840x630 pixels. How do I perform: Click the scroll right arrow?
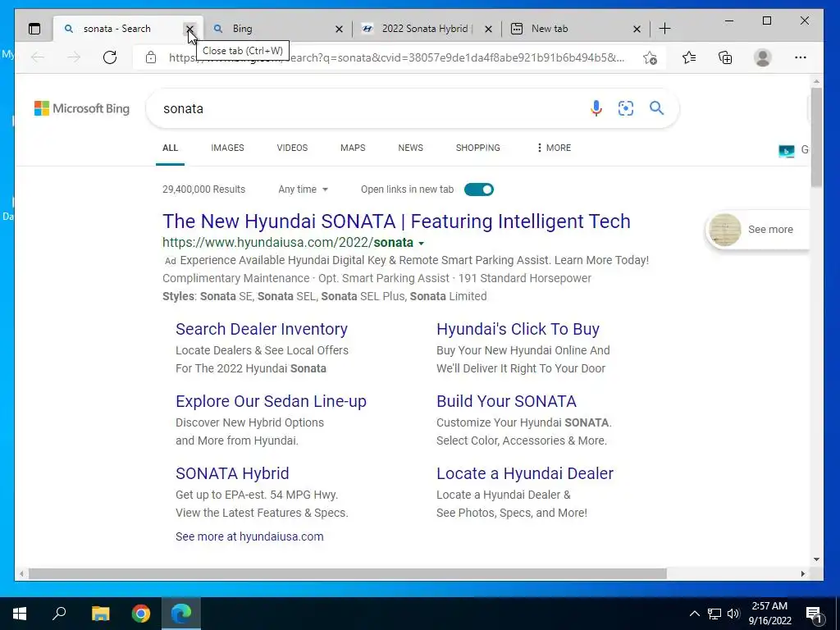pos(802,573)
